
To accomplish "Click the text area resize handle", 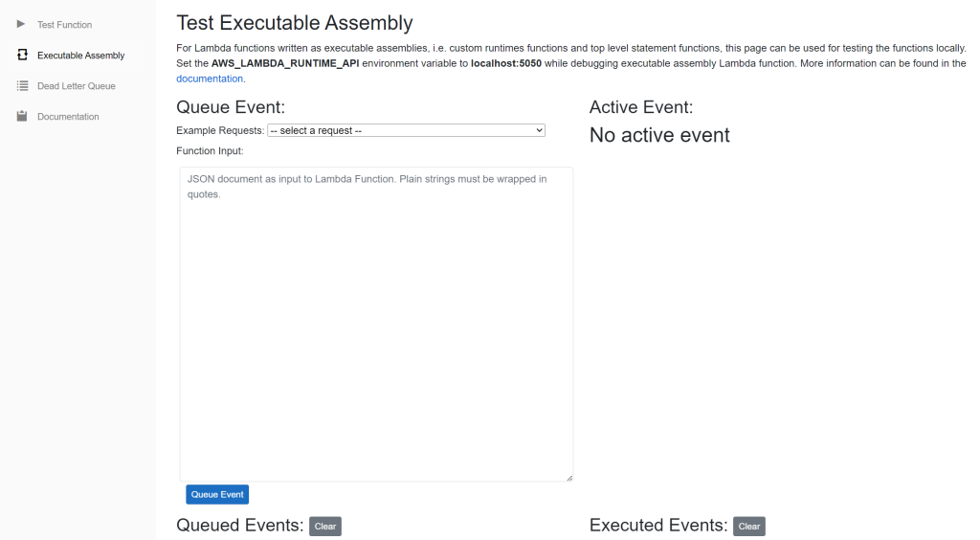I will (568, 478).
